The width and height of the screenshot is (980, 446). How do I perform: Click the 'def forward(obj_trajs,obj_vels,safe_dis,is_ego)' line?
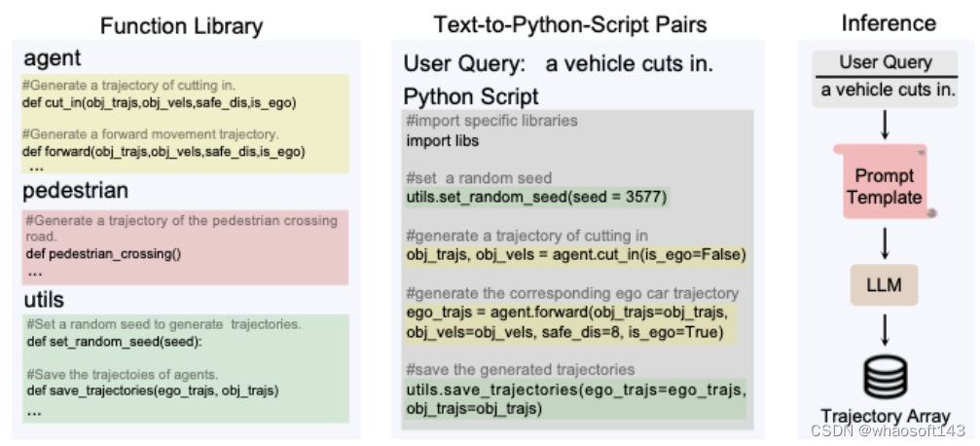coord(163,151)
